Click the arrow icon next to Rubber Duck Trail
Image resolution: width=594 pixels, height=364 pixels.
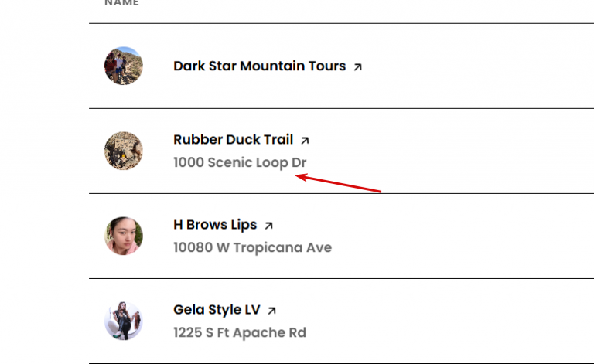click(305, 141)
